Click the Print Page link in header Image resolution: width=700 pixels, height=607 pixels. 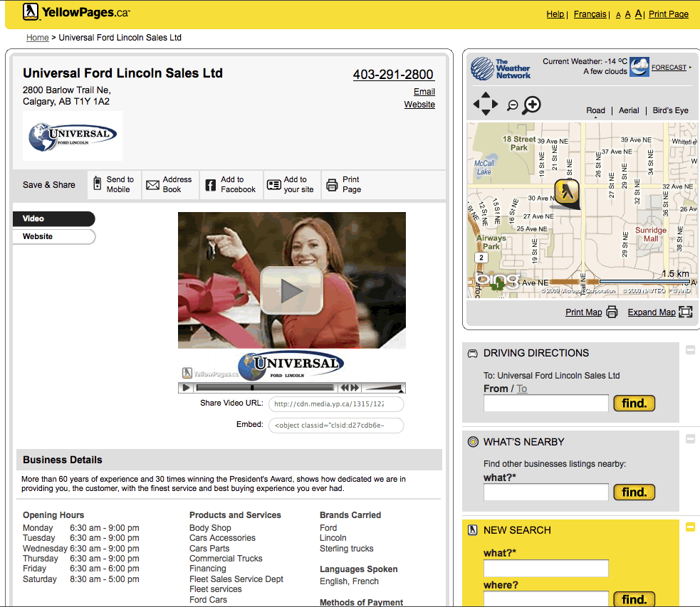tap(668, 14)
